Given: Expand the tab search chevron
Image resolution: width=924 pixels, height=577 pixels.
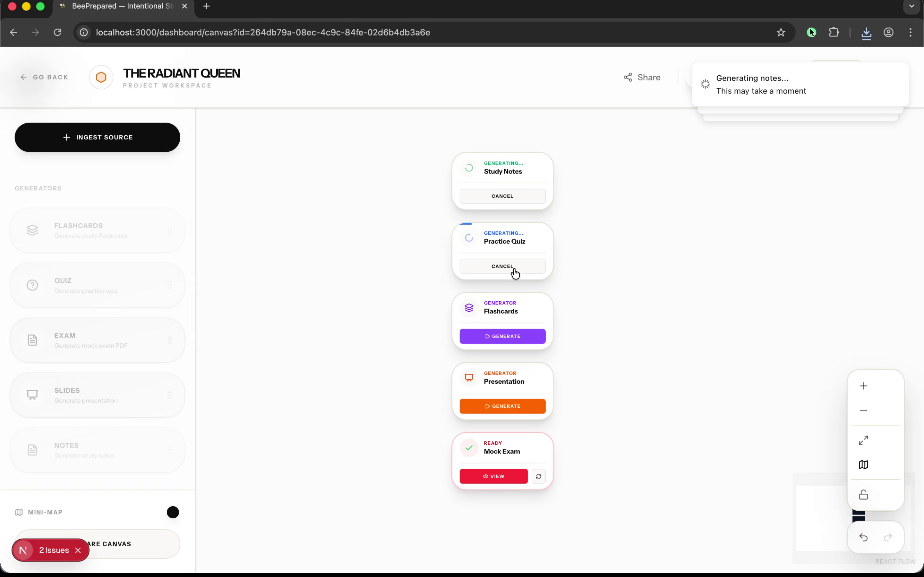Looking at the screenshot, I should [911, 6].
